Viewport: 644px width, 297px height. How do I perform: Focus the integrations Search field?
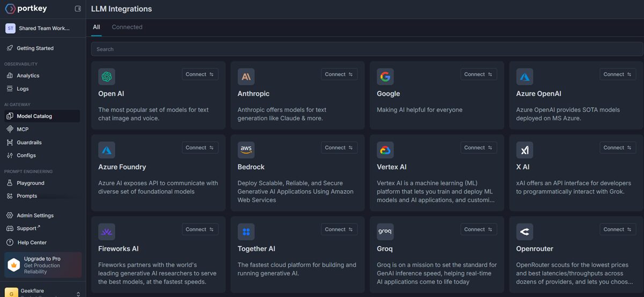coord(367,49)
